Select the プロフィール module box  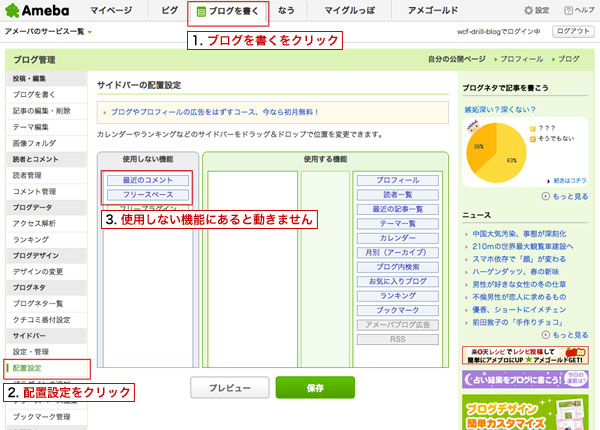tap(398, 180)
